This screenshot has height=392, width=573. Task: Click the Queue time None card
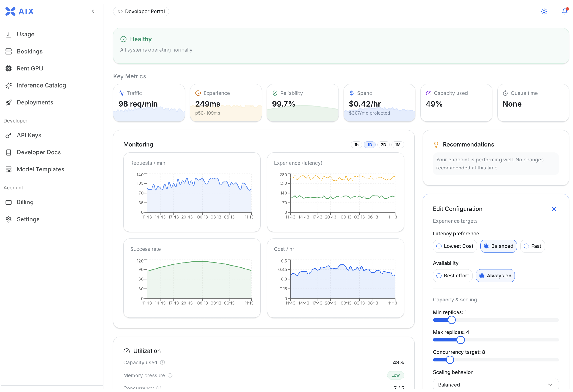click(533, 103)
